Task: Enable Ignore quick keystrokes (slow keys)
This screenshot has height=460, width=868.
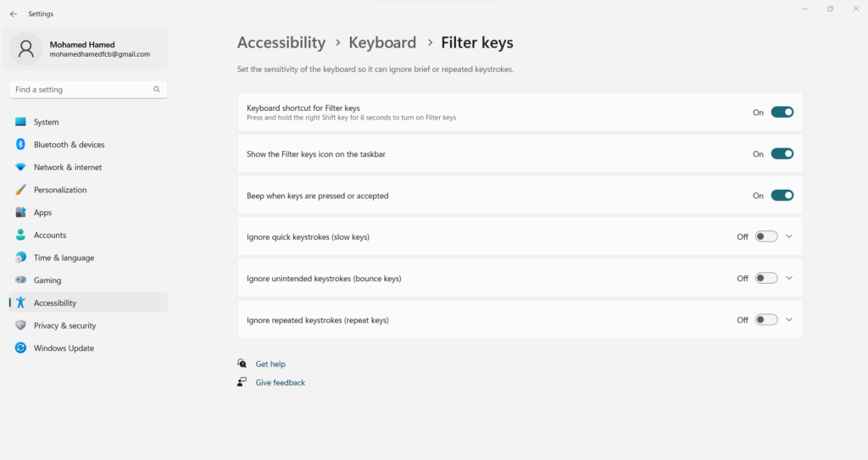Action: click(766, 237)
